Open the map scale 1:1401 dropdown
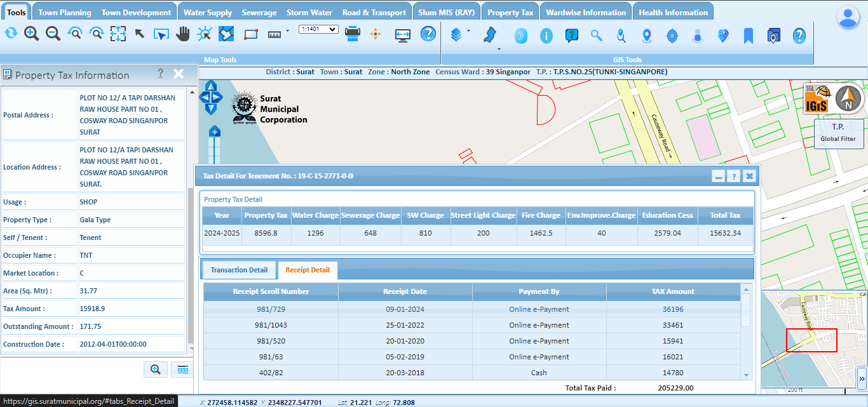 [318, 29]
